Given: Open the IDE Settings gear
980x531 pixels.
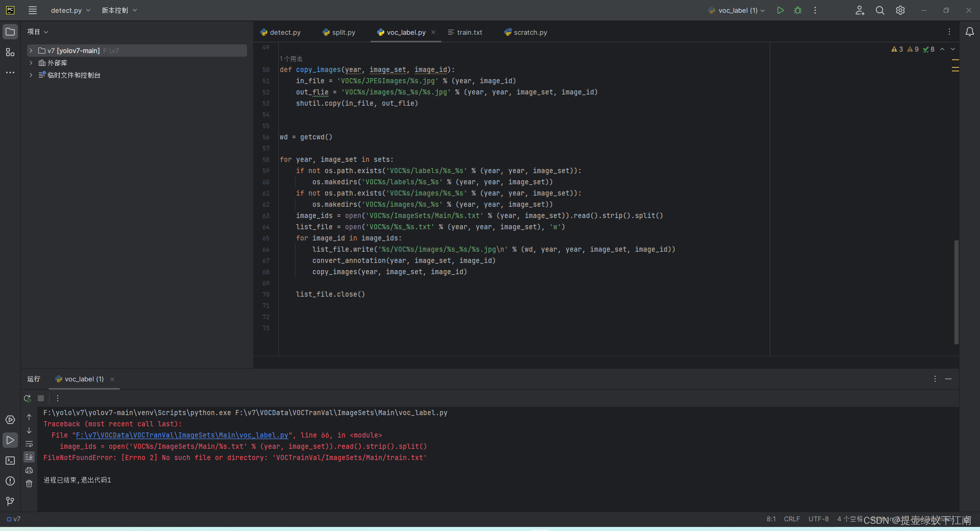Looking at the screenshot, I should [900, 10].
